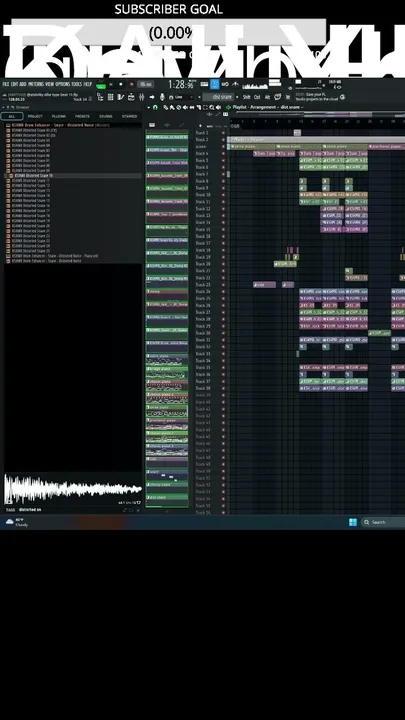Toggle the playlist magnet snap icon
Image resolution: width=405 pixels, height=720 pixels.
[x=155, y=107]
